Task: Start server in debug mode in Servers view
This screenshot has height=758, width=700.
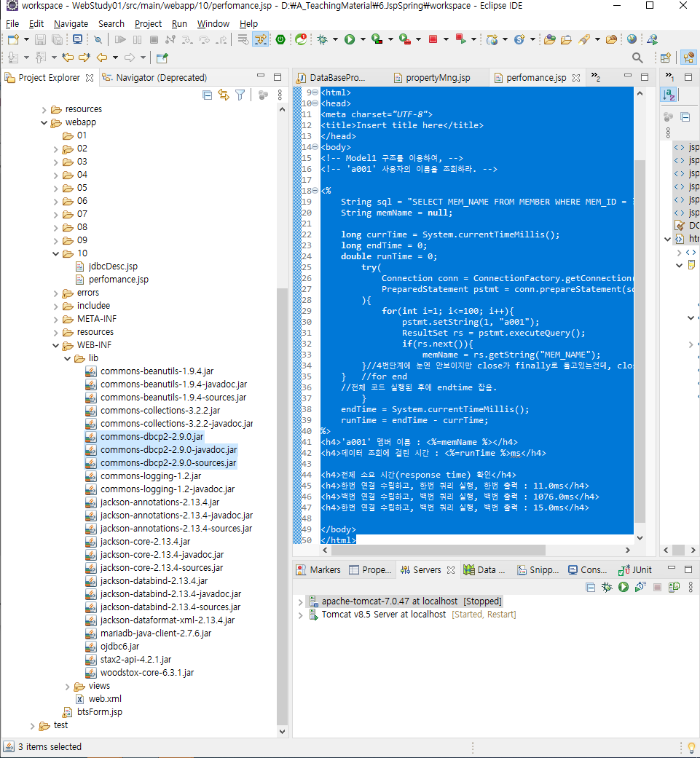Action: coord(607,587)
